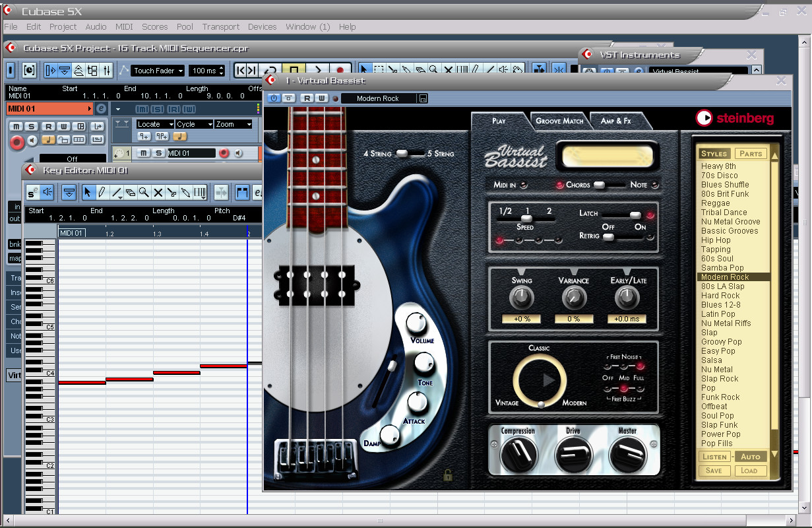This screenshot has width=812, height=528.
Task: Toggle Acoustic Feedback speaker in Key Editor
Action: pyautogui.click(x=47, y=193)
